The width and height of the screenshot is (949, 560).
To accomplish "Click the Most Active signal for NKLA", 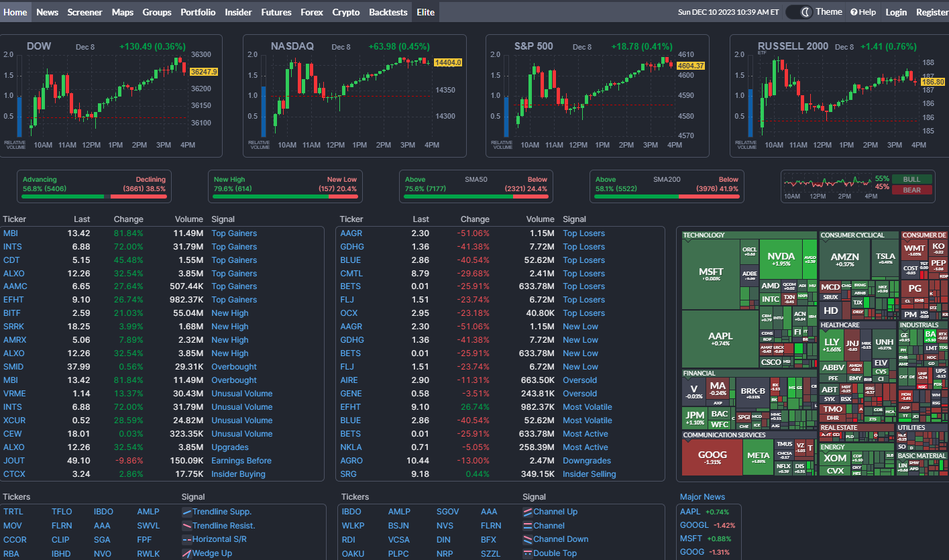I will point(585,447).
